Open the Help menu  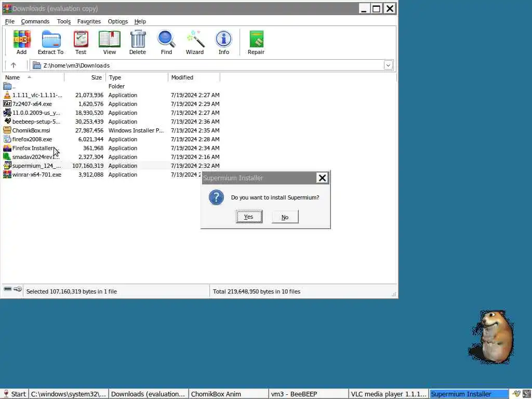tap(140, 21)
